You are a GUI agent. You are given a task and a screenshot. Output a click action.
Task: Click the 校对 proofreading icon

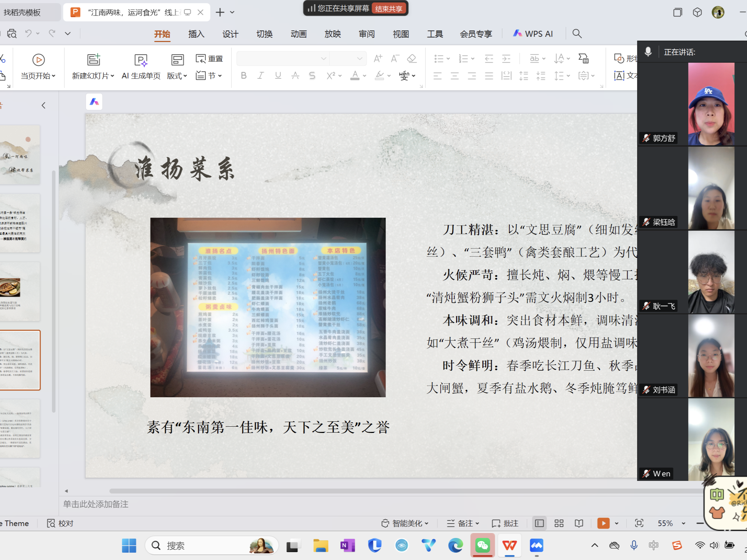pos(51,523)
